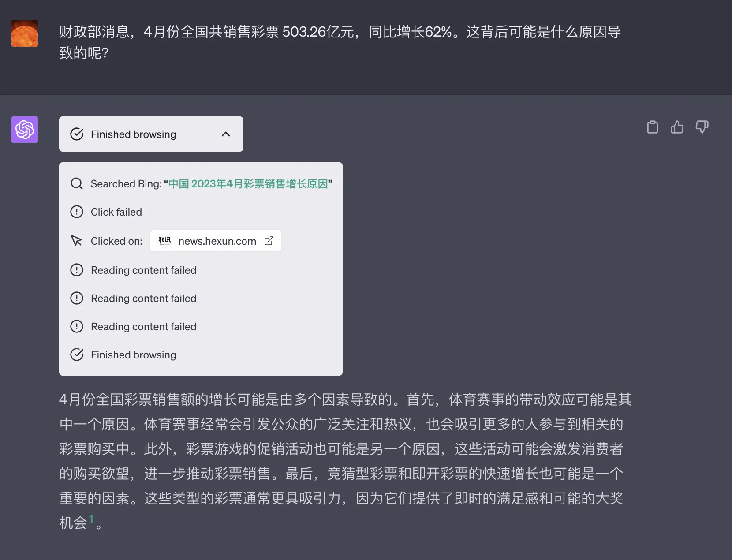Open citation footnote 1 in the answer
Screen dimensions: 732x560
(91, 519)
